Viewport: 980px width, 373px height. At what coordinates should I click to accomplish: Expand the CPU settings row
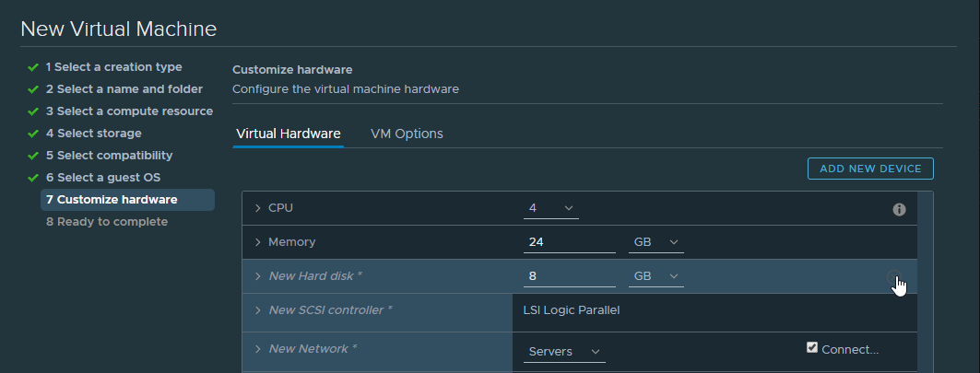click(x=258, y=208)
